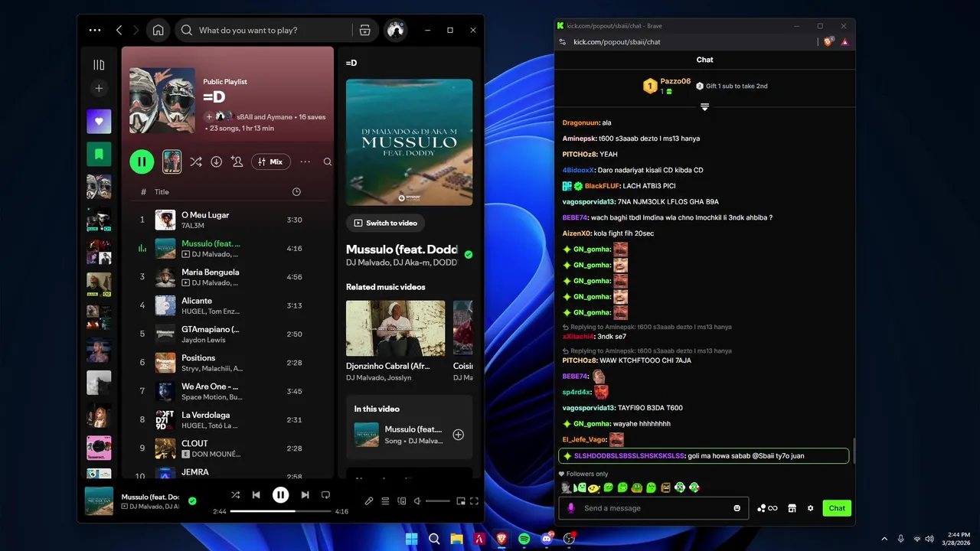Add Mussulo song with plus in 'In this video'
Screen dimensions: 980x551
pyautogui.click(x=458, y=435)
